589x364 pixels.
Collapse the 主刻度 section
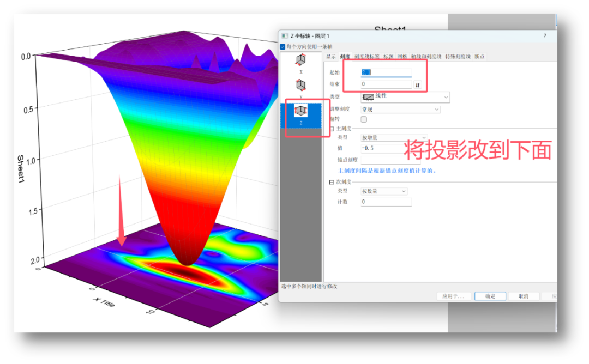[x=332, y=129]
